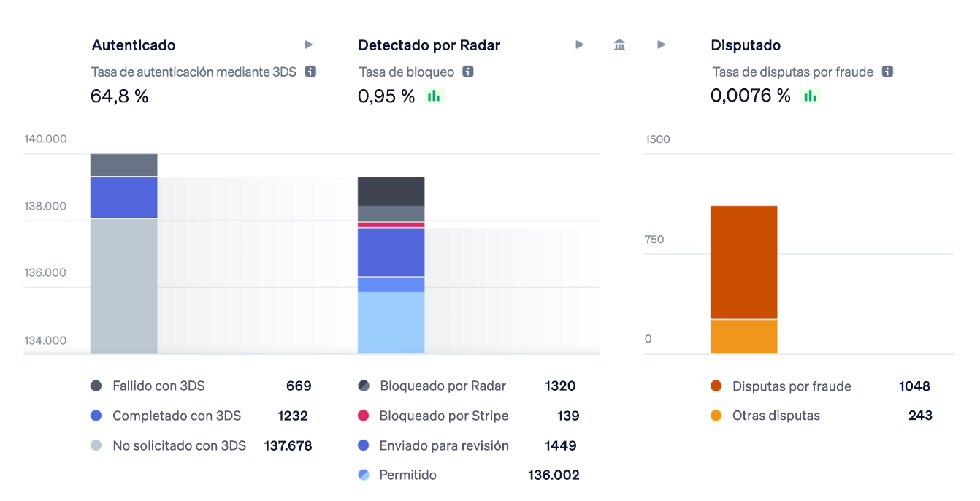The width and height of the screenshot is (980, 501).
Task: Click the Permitido legend icon
Action: tap(364, 475)
